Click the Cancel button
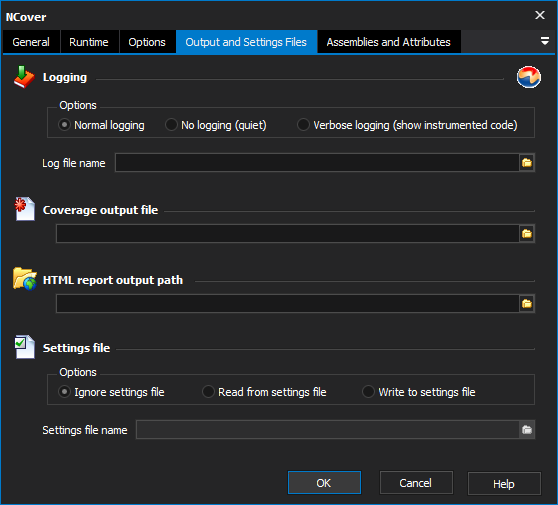This screenshot has width=558, height=505. point(416,483)
